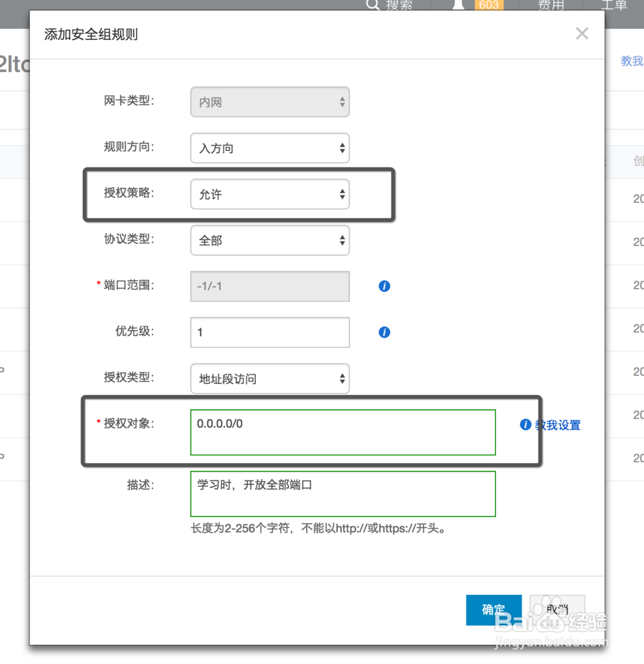Viewport: 644px width, 664px height.
Task: Open the 网卡类型 dropdown showing 内网
Action: pyautogui.click(x=270, y=102)
